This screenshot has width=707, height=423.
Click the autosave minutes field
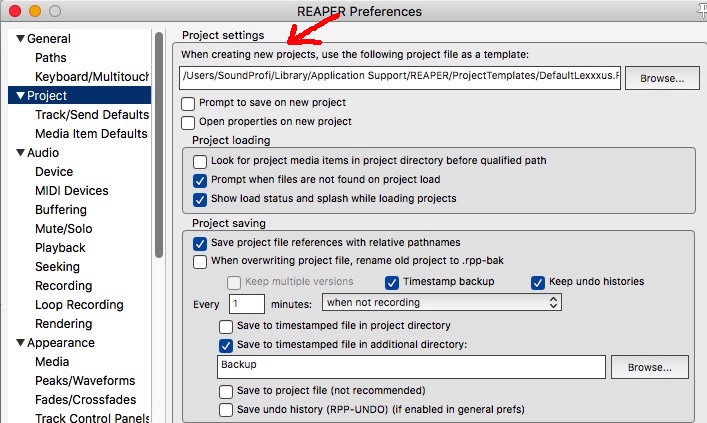(x=246, y=302)
